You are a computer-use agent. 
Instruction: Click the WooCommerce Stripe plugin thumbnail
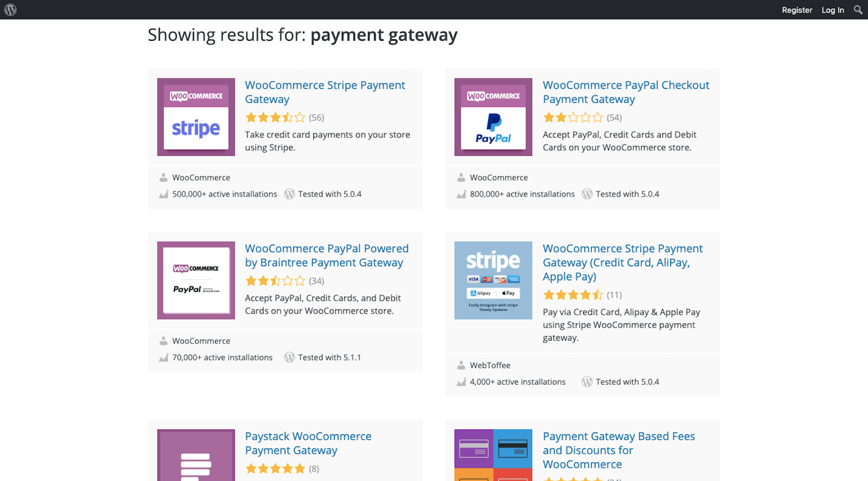point(196,117)
